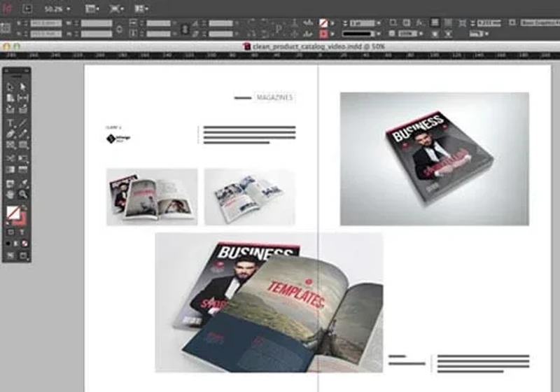Click the X position input field
This screenshot has width=560, height=392.
tap(46, 23)
